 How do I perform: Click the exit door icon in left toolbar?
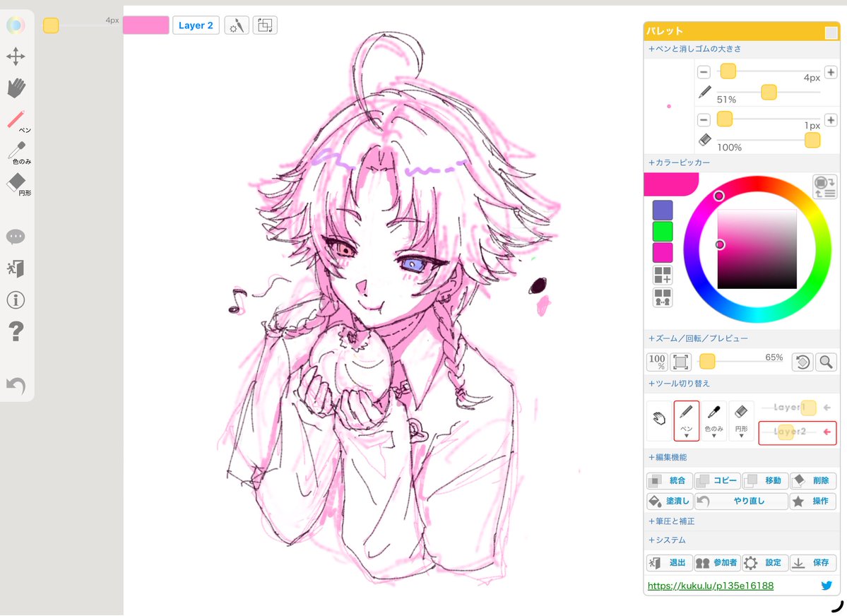16,268
